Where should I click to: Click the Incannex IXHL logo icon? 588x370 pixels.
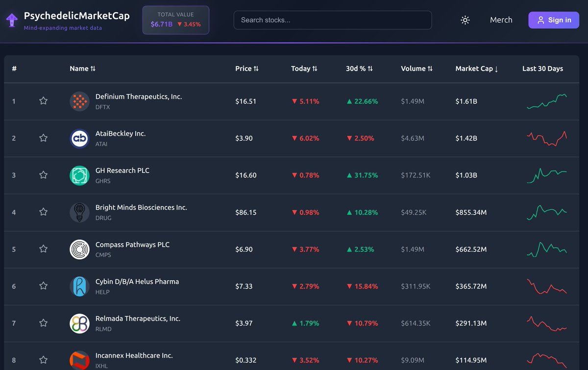click(79, 360)
